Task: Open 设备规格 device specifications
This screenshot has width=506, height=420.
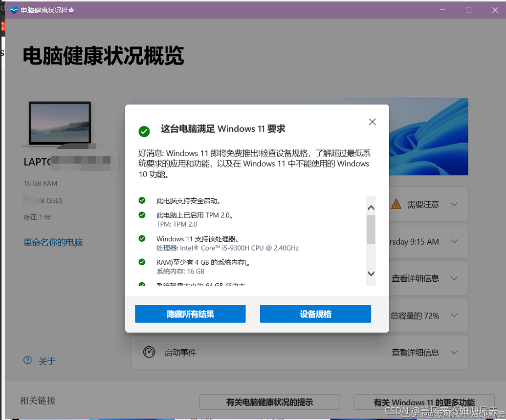Action: 316,314
